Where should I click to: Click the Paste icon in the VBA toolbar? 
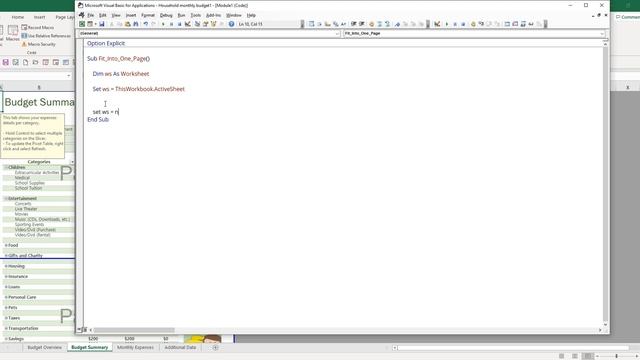point(128,24)
